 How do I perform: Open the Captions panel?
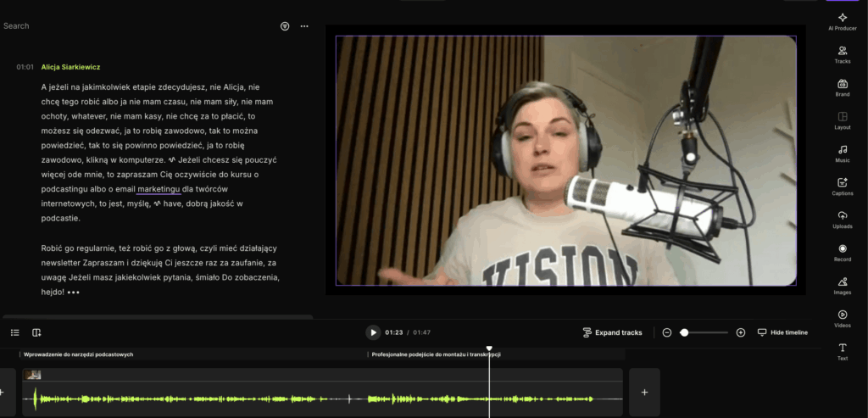point(842,187)
